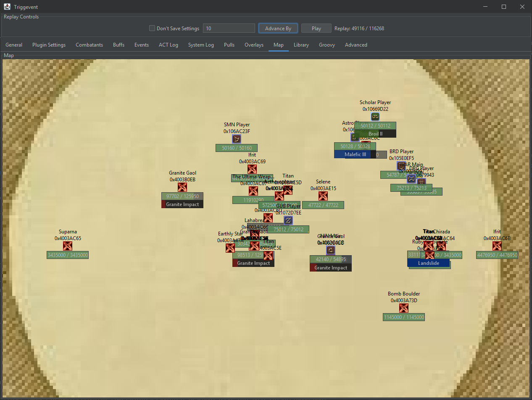Click the SMN Player name label
The height and width of the screenshot is (400, 532).
click(x=237, y=125)
